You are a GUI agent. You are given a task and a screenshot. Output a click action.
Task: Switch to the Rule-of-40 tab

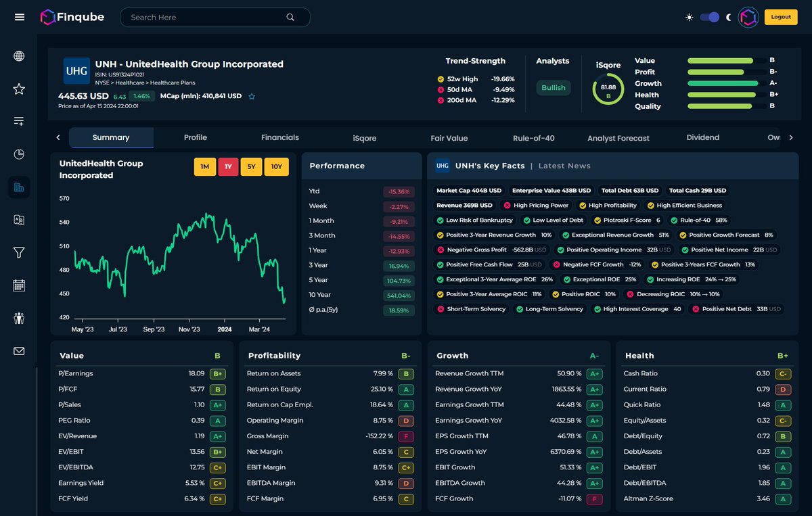click(534, 138)
